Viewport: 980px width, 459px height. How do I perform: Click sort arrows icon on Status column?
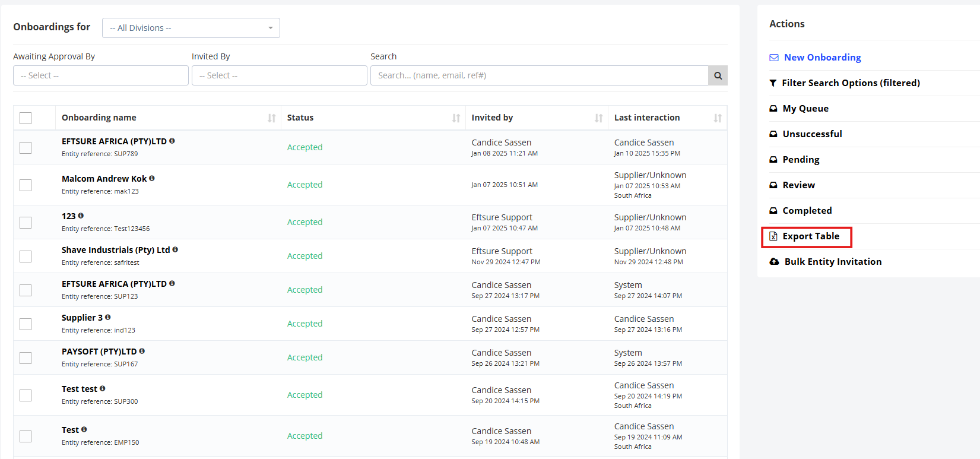pos(456,118)
